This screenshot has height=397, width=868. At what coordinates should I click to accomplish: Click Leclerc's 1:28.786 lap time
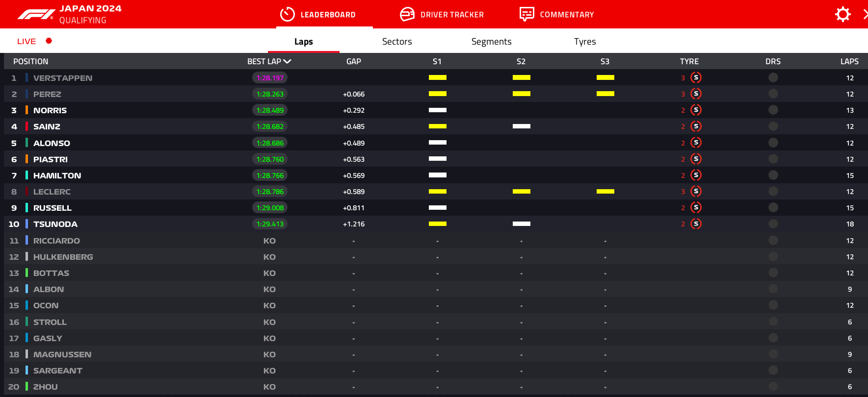(270, 191)
